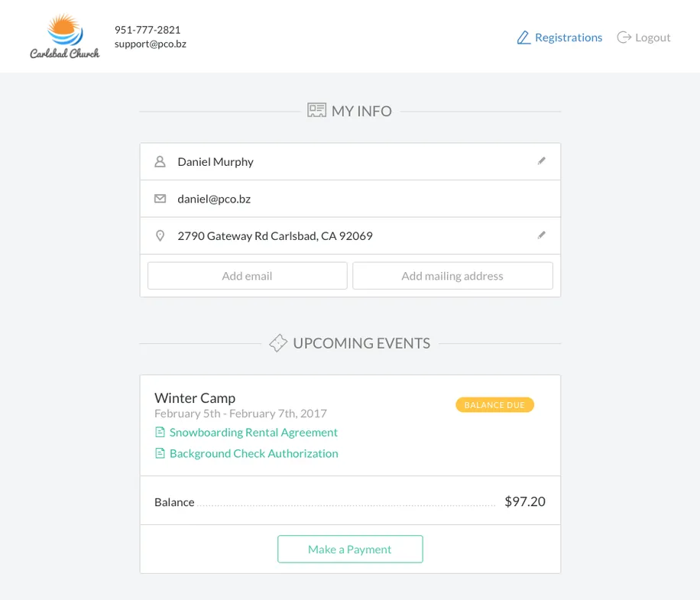The width and height of the screenshot is (700, 600).
Task: Click the Make a Payment button
Action: click(350, 549)
